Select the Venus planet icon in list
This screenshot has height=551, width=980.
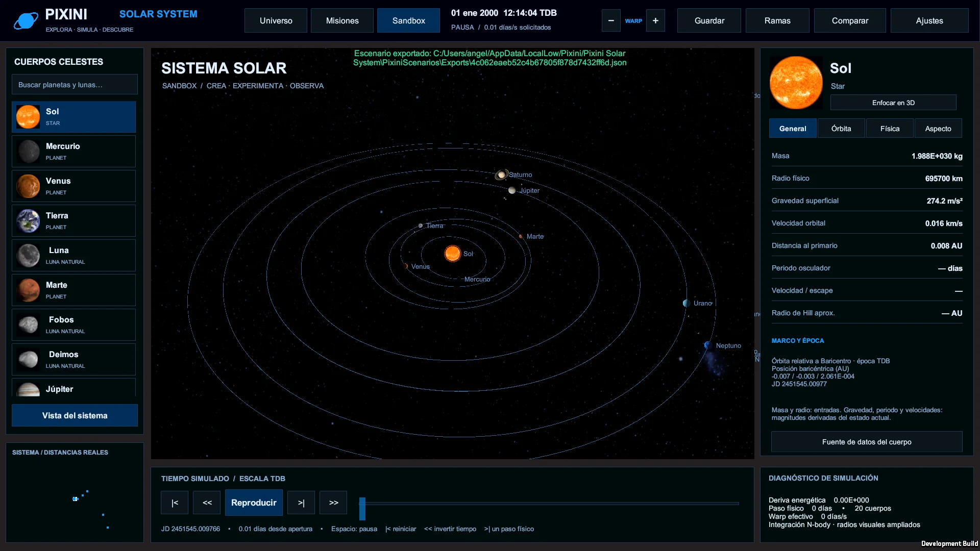pos(28,186)
